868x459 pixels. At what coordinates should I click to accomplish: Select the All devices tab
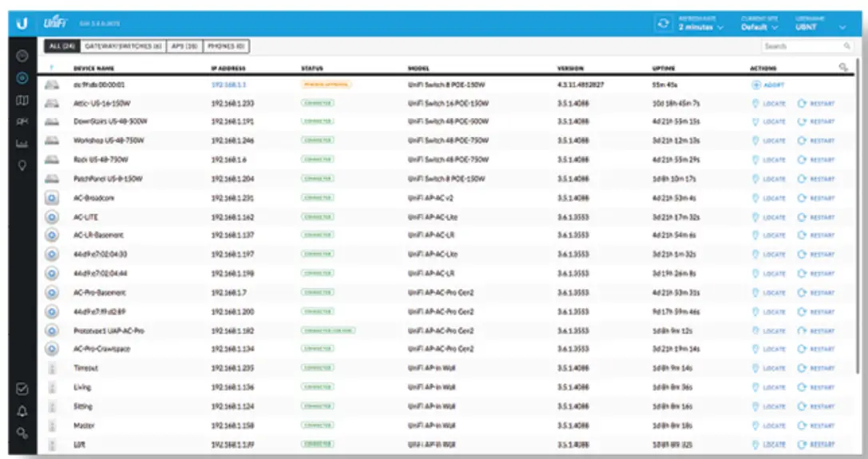62,46
